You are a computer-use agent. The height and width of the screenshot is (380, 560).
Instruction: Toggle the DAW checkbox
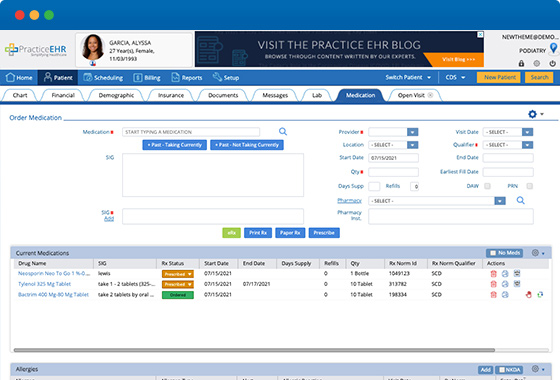click(487, 186)
